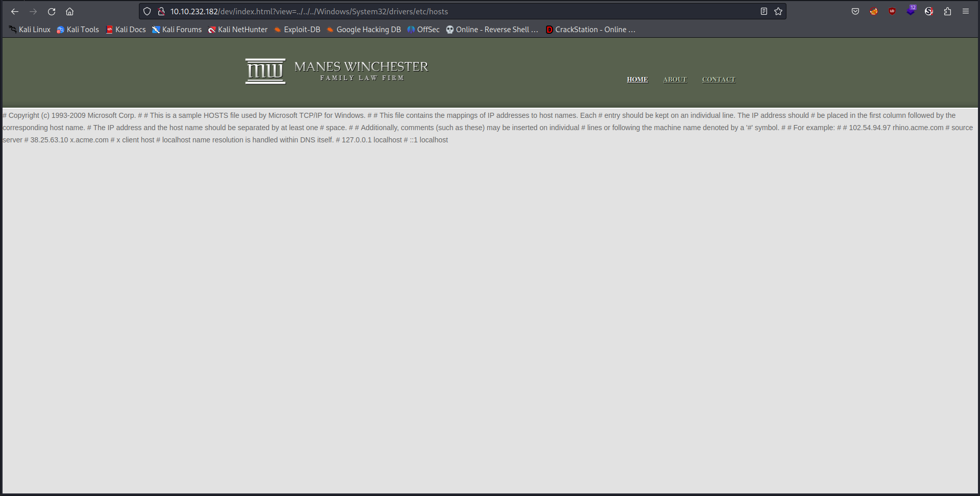Open Google Hacking DB bookmark
Image resolution: width=980 pixels, height=496 pixels.
(364, 30)
